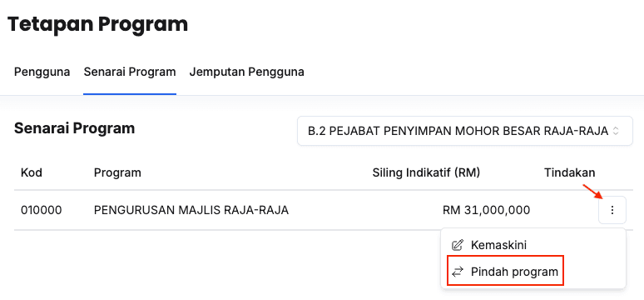Click PENGURUSAN MAJLIS RAJA-RAJA program name
The image size is (644, 300).
191,210
